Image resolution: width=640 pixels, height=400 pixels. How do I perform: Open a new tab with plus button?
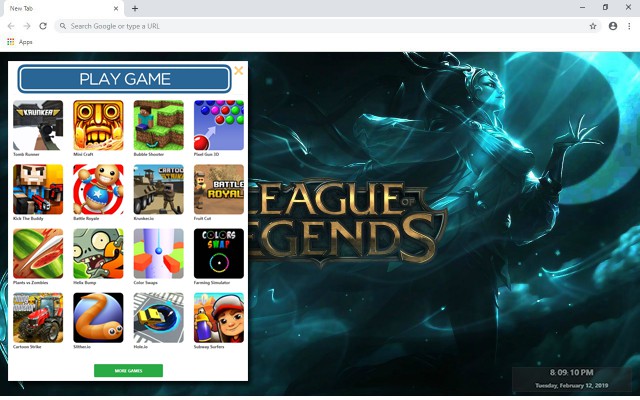tap(135, 8)
